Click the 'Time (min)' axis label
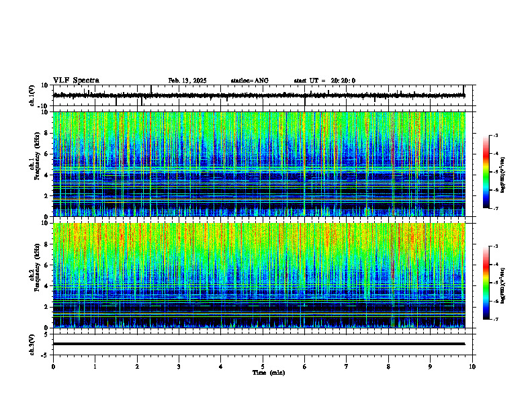Screen dimensions: 532x411 269,373
